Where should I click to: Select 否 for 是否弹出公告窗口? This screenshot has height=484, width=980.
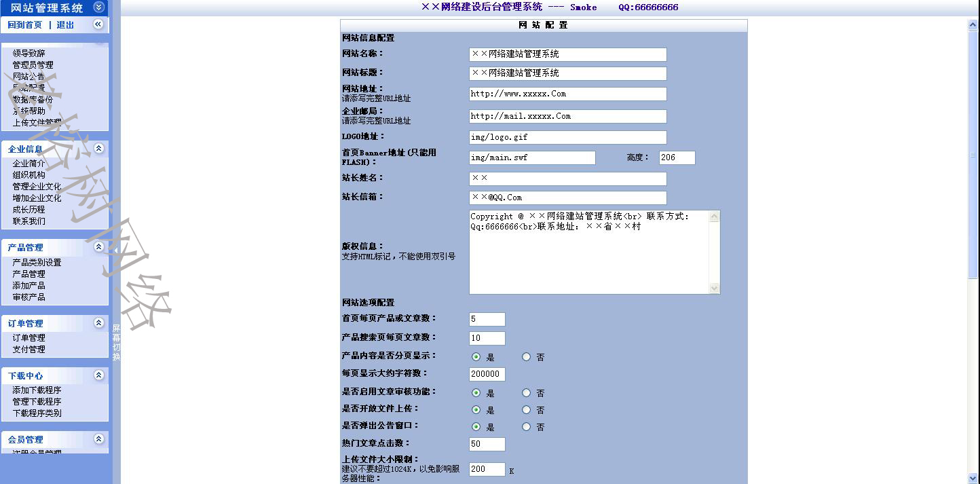(526, 426)
